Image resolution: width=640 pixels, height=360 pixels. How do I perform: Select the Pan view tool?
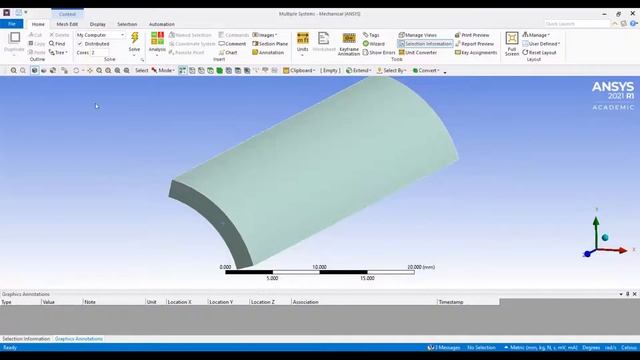[90, 71]
